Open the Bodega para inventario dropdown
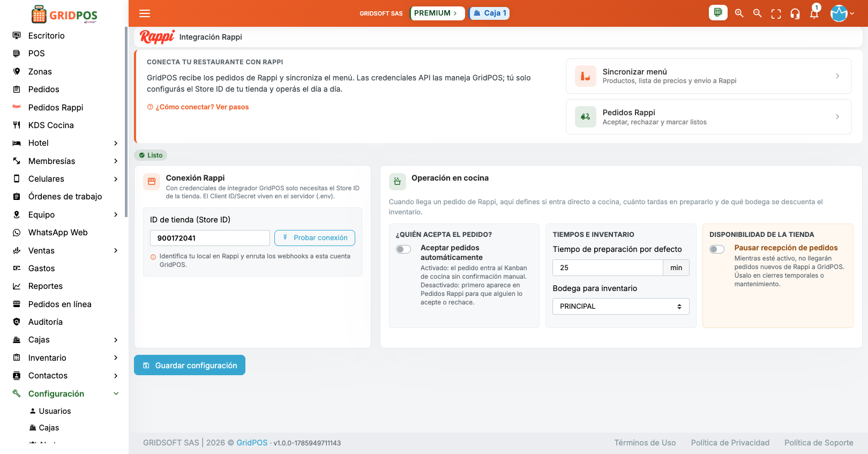 pyautogui.click(x=620, y=306)
